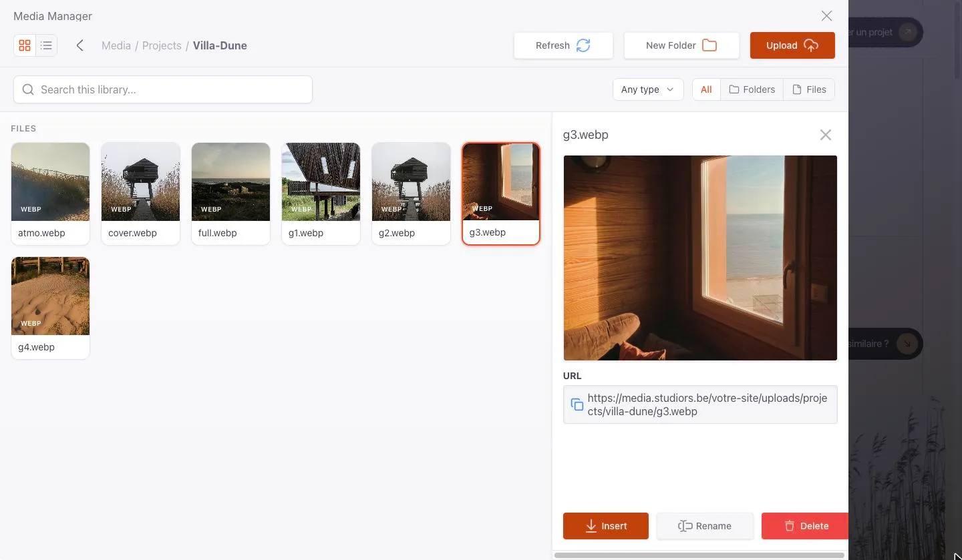
Task: Copy the URL with the copy icon
Action: 577,404
